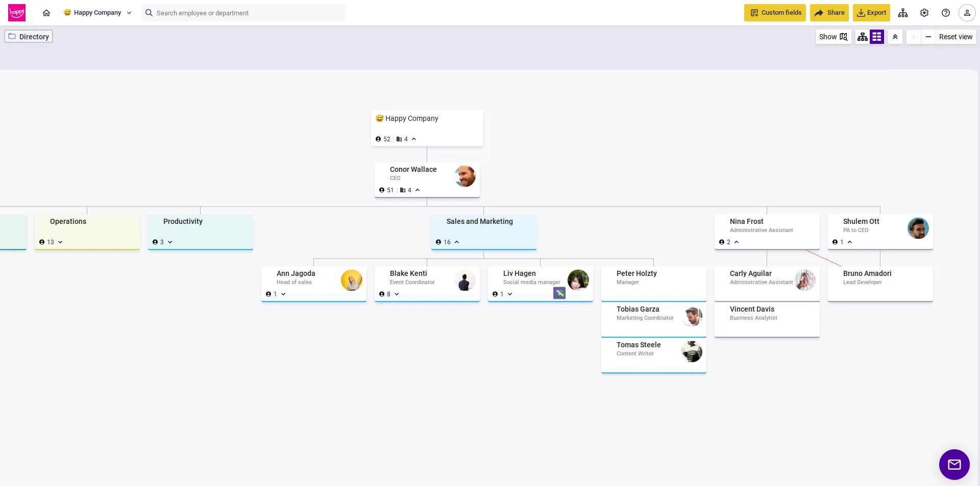Select Bruno Amadori Lead Developer card
This screenshot has width=980, height=486.
click(880, 284)
